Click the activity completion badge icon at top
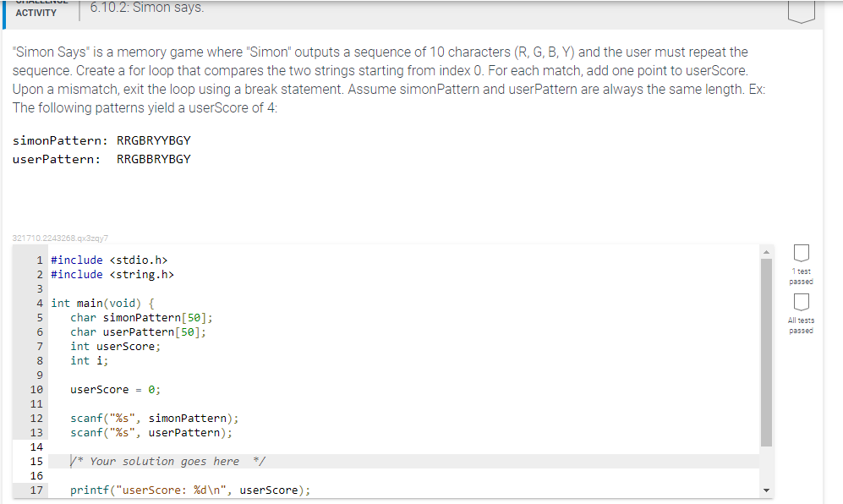843x504 pixels. pos(801,11)
